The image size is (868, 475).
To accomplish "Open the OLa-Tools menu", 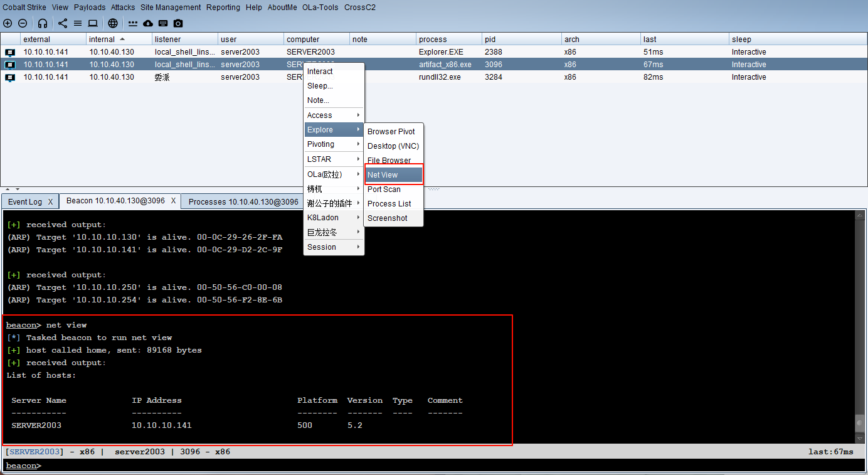I will (320, 8).
